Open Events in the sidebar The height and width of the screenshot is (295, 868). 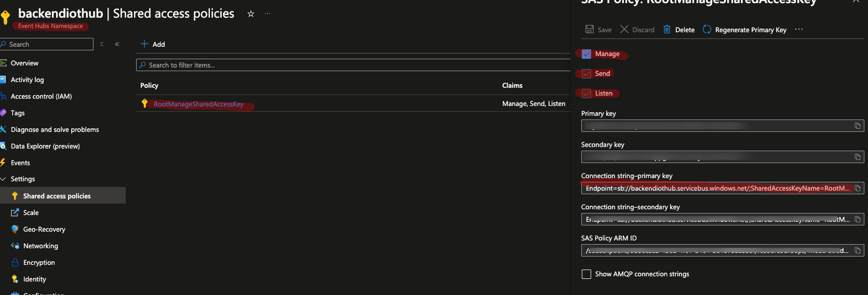tap(20, 163)
